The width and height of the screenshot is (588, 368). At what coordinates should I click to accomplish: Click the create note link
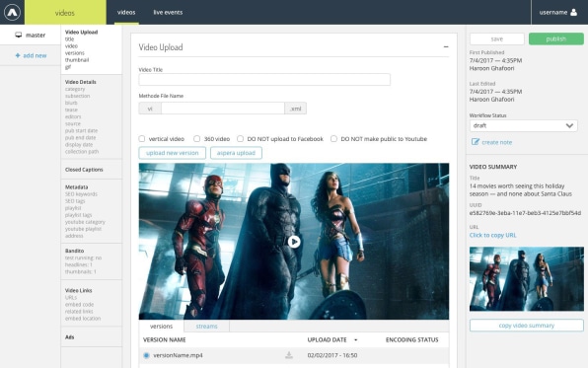496,142
